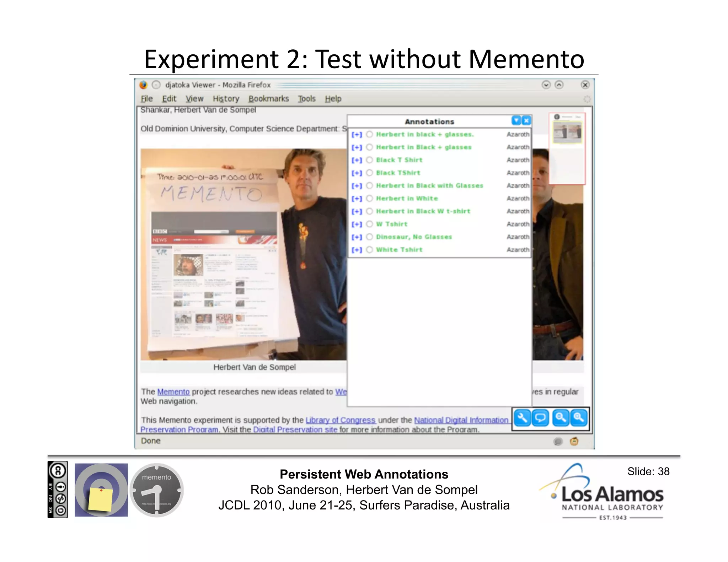Open the Bookmarks menu
Screen dimensions: 728x562
tap(268, 99)
